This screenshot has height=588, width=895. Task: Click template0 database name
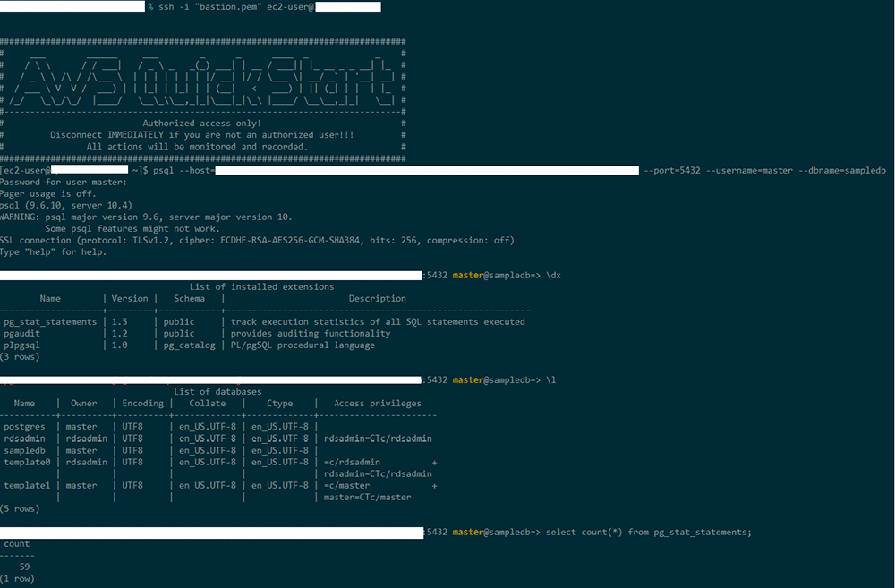(x=27, y=462)
